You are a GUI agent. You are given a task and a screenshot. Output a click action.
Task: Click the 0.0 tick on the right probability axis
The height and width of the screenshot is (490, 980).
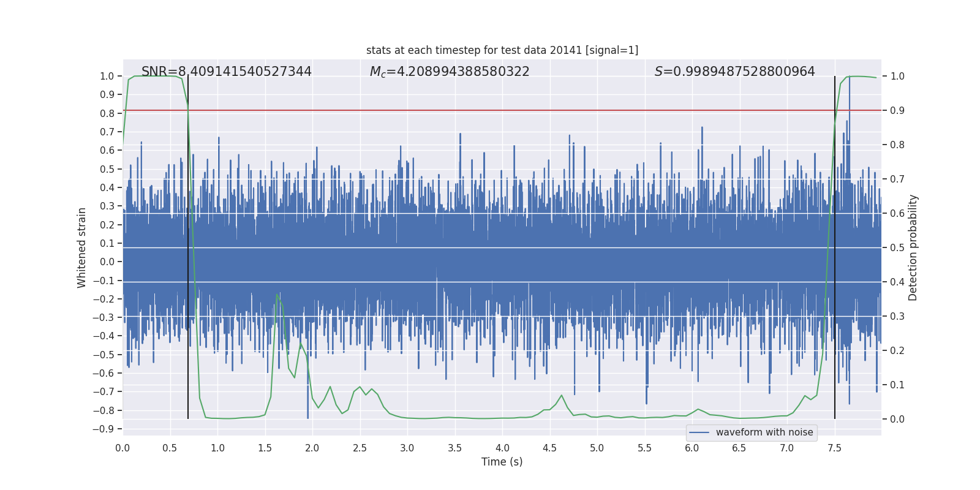[897, 420]
